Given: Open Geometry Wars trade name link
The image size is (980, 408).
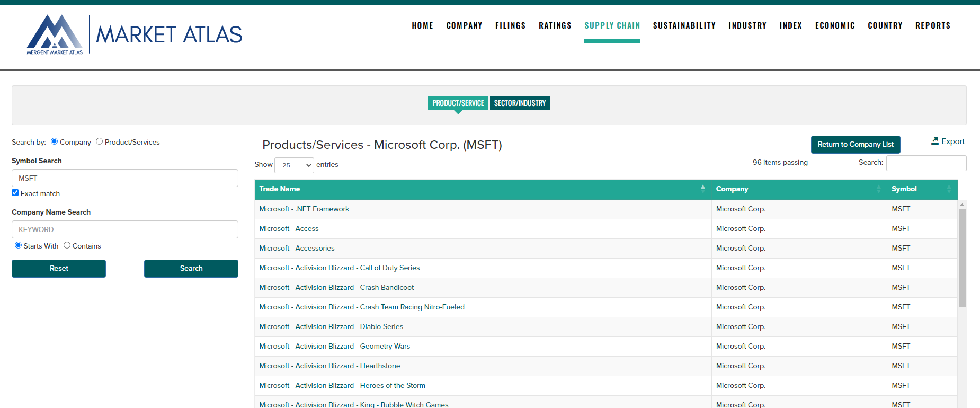Looking at the screenshot, I should tap(335, 346).
